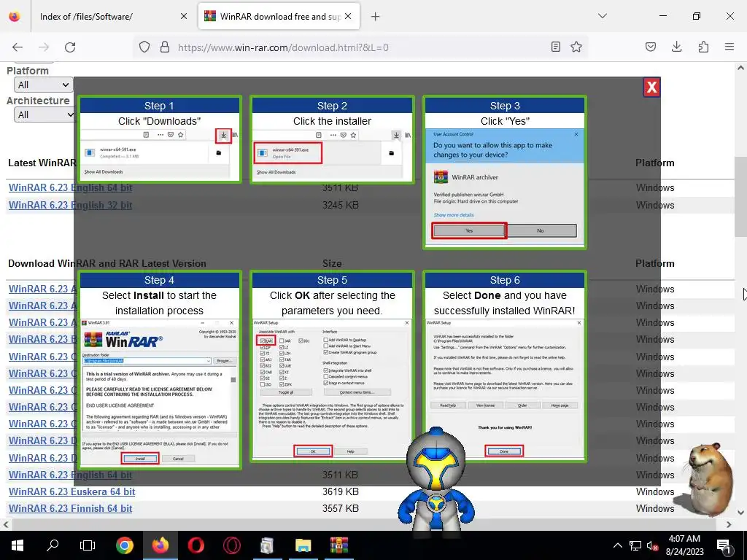Click the Step 2 installer thumbnail
The height and width of the screenshot is (560, 747).
click(332, 139)
